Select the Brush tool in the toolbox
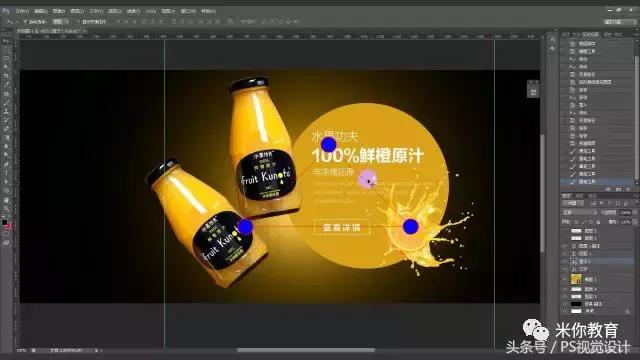The height and width of the screenshot is (360, 640). 6,102
